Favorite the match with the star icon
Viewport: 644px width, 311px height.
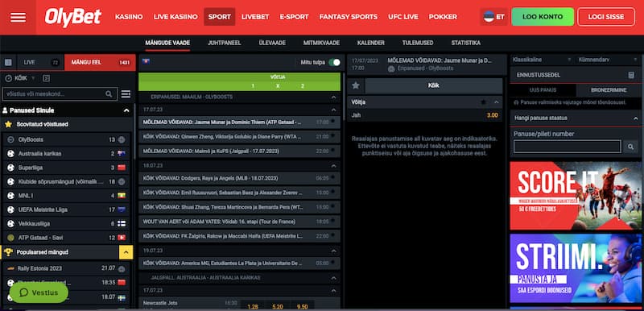(x=356, y=85)
